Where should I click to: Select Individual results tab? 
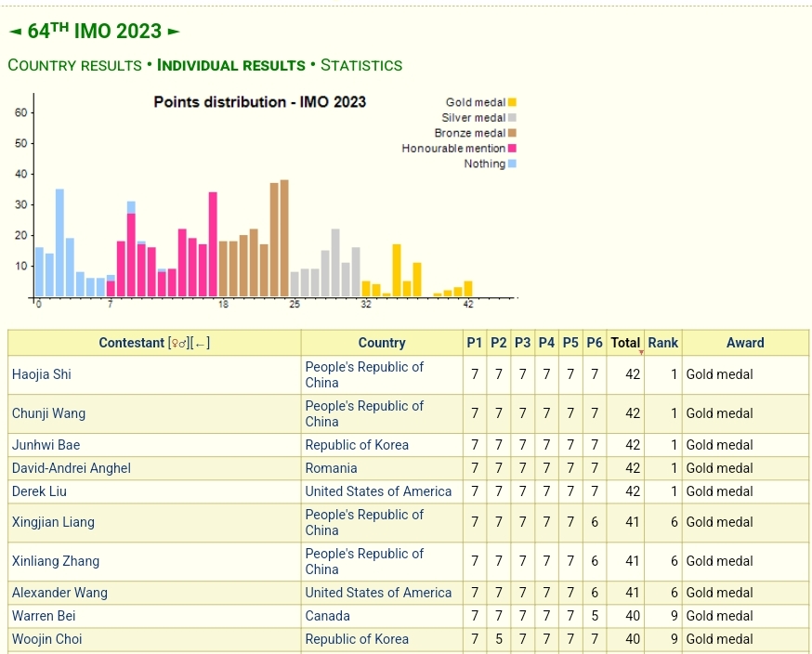231,65
